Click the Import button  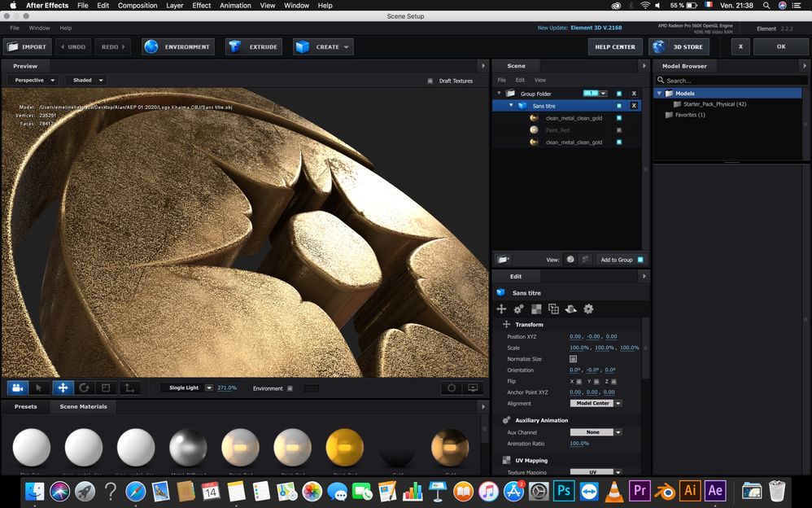(28, 46)
